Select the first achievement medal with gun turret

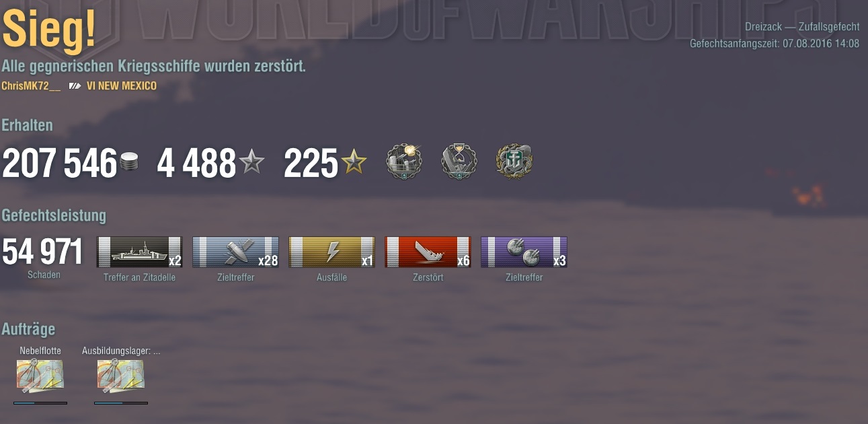pyautogui.click(x=404, y=162)
